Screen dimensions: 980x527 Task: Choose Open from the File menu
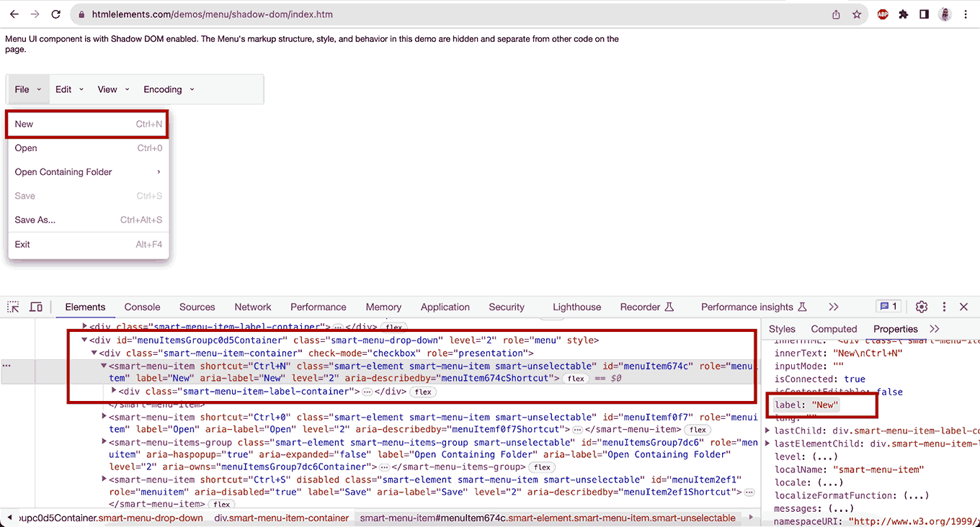click(x=88, y=148)
